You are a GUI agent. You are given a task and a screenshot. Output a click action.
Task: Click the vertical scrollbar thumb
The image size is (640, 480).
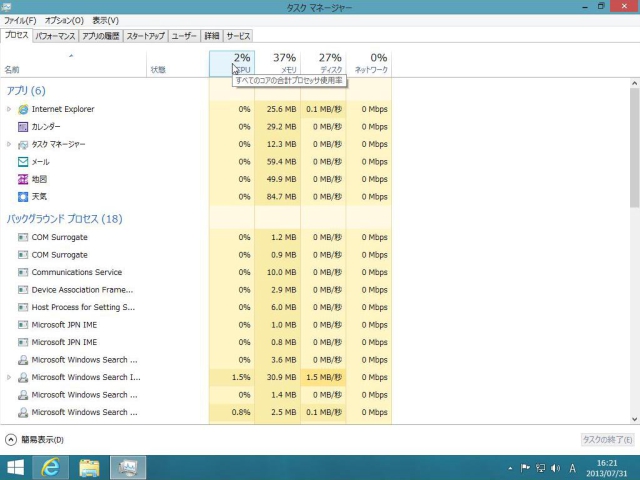tap(634, 148)
